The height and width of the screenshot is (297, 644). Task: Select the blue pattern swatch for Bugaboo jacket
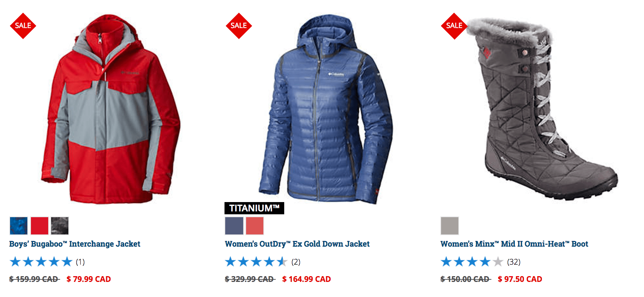pyautogui.click(x=19, y=226)
